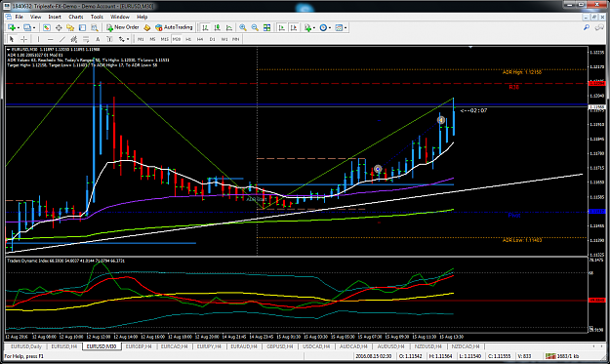Open the Profiles icon

(27, 27)
